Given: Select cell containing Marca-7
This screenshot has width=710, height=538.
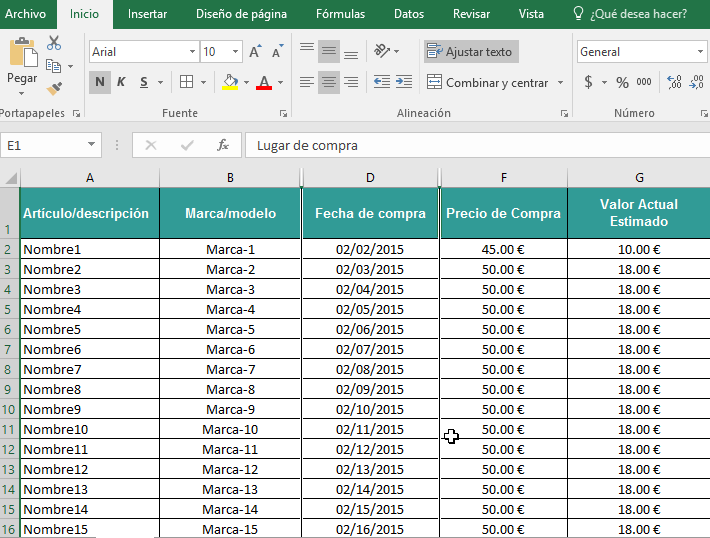Looking at the screenshot, I should point(230,369).
